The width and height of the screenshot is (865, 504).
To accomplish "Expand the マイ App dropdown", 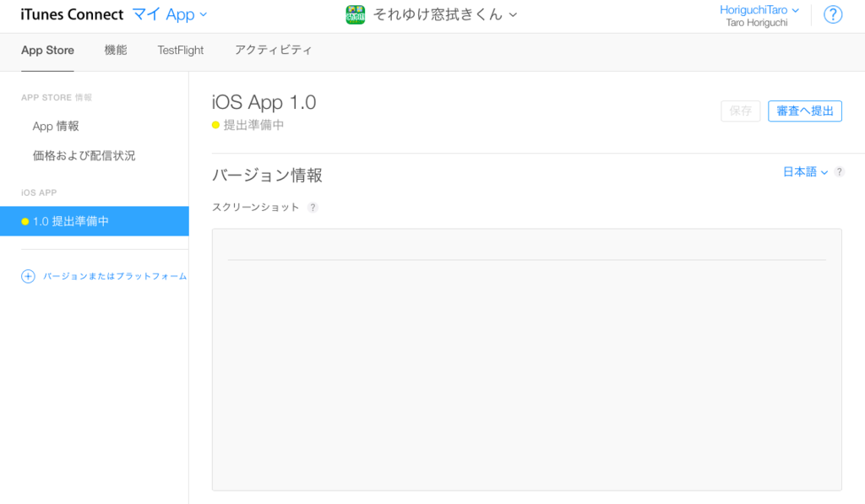I will coord(170,15).
